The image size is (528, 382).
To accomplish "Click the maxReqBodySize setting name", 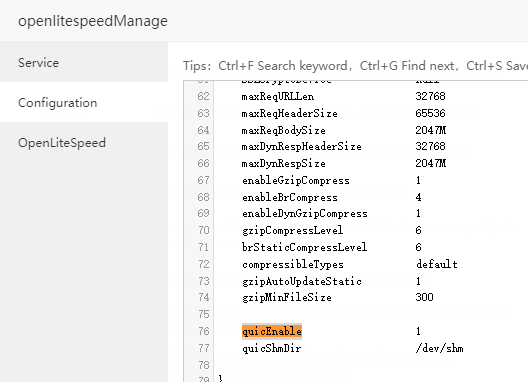I will click(284, 130).
